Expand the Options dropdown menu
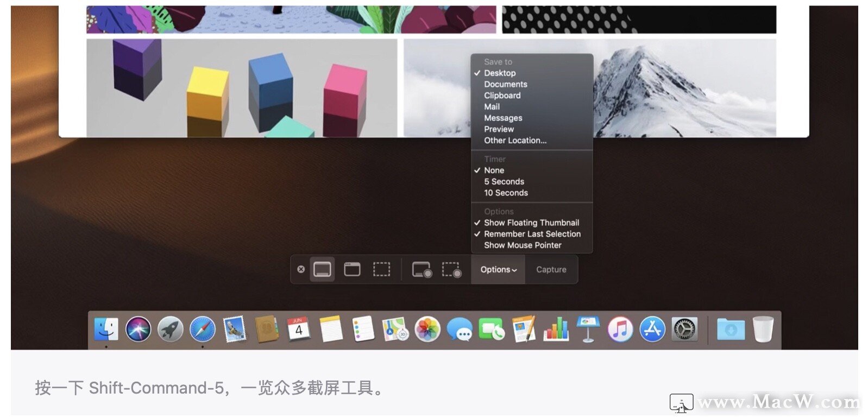 coord(498,270)
